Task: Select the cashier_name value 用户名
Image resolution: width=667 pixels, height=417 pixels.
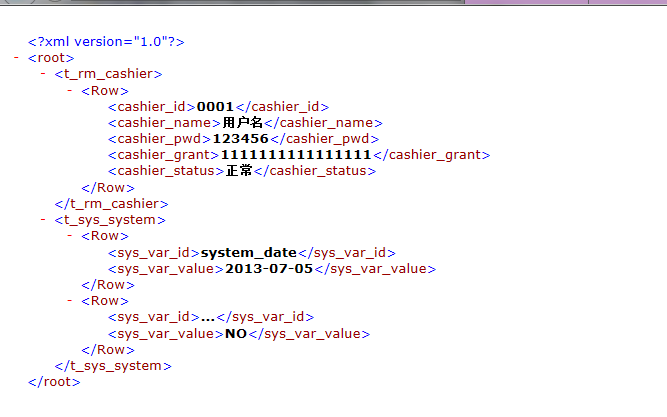Action: (x=241, y=122)
